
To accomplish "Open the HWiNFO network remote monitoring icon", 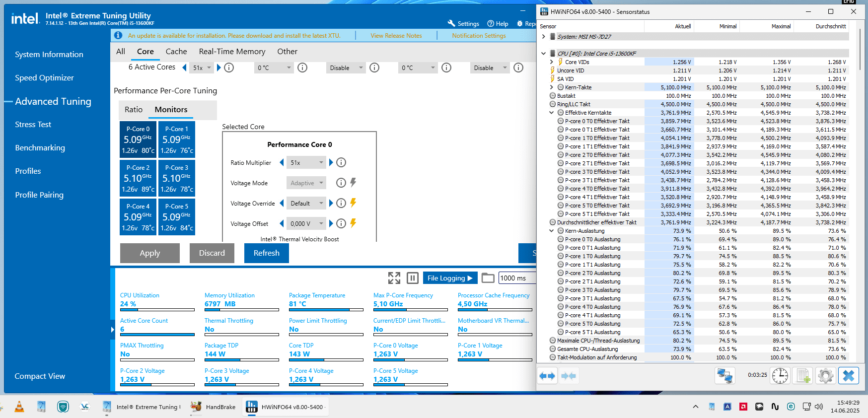I will pos(725,376).
